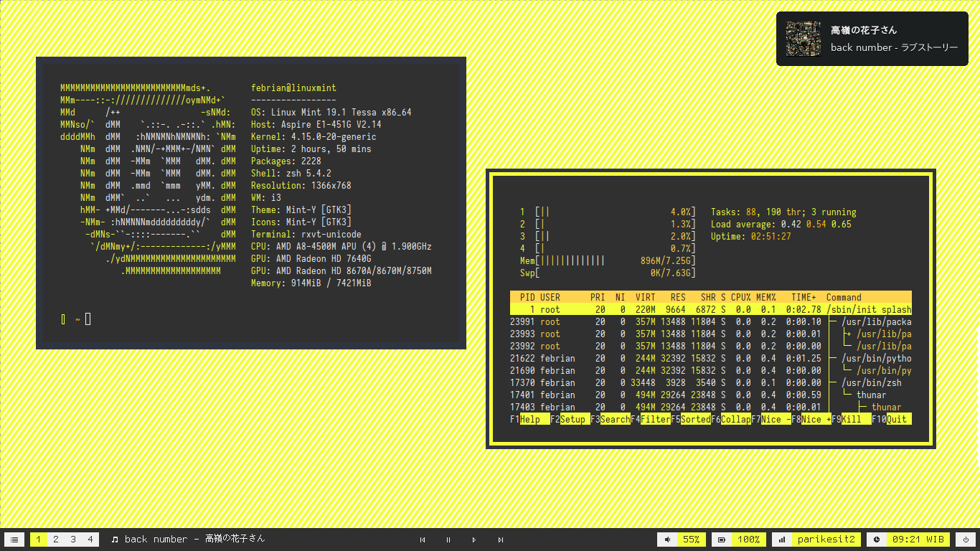
Task: Switch to workspace 2
Action: coord(55,540)
